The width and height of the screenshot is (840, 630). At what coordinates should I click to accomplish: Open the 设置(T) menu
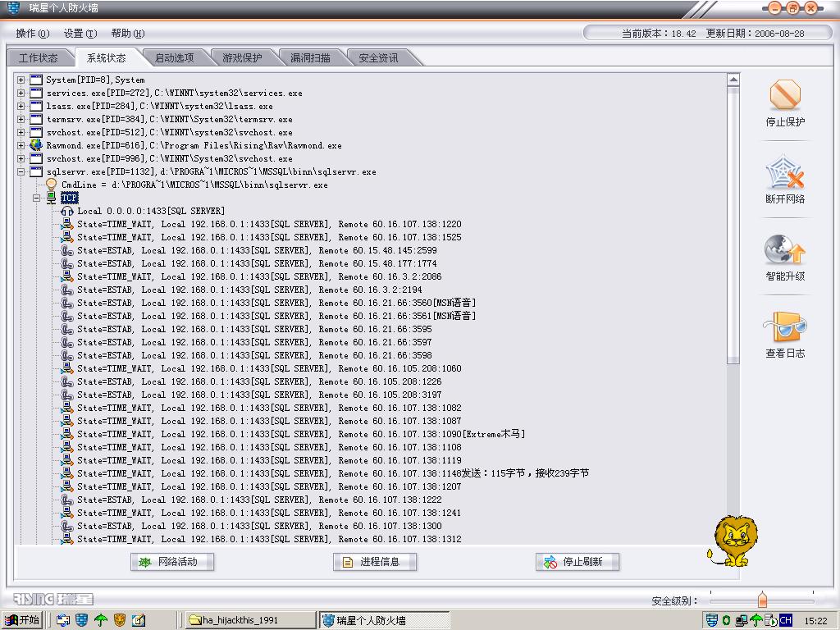(80, 33)
